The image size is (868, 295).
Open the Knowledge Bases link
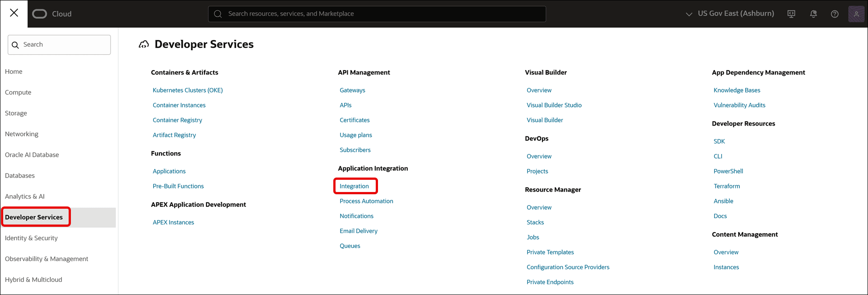737,90
